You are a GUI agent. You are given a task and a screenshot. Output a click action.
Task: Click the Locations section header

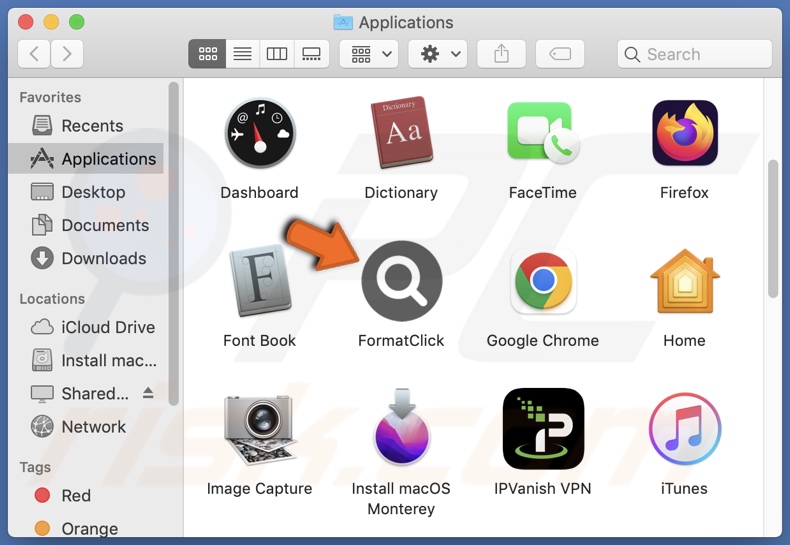pyautogui.click(x=52, y=299)
